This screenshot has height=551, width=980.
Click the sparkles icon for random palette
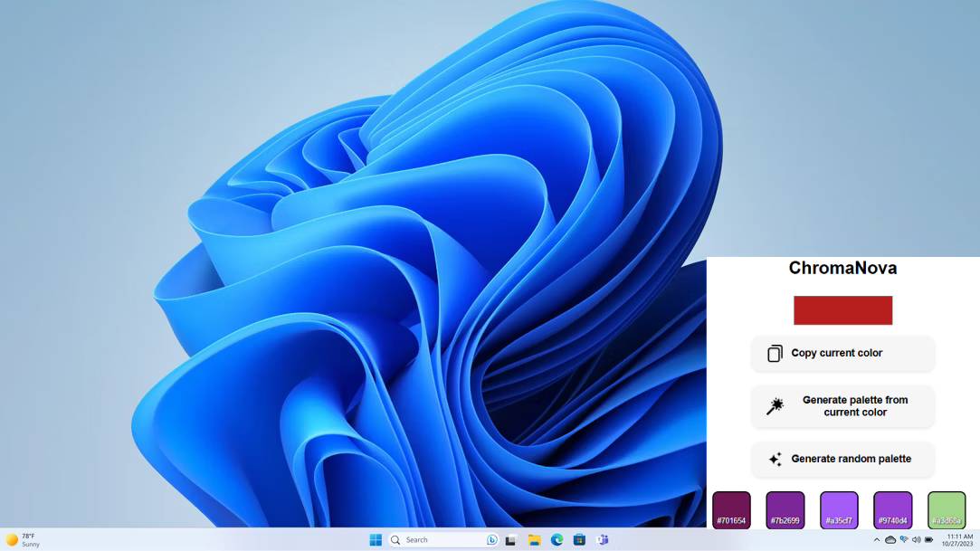pyautogui.click(x=775, y=460)
